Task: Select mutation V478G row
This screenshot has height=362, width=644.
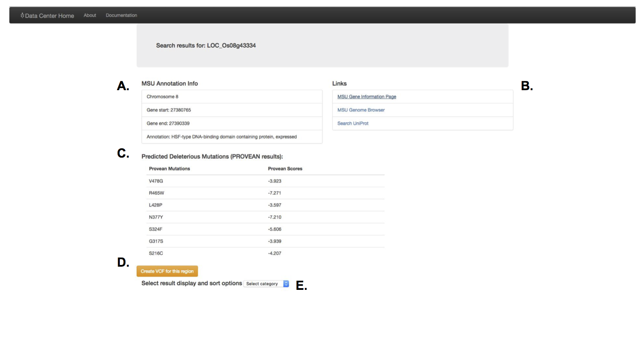Action: (x=265, y=181)
